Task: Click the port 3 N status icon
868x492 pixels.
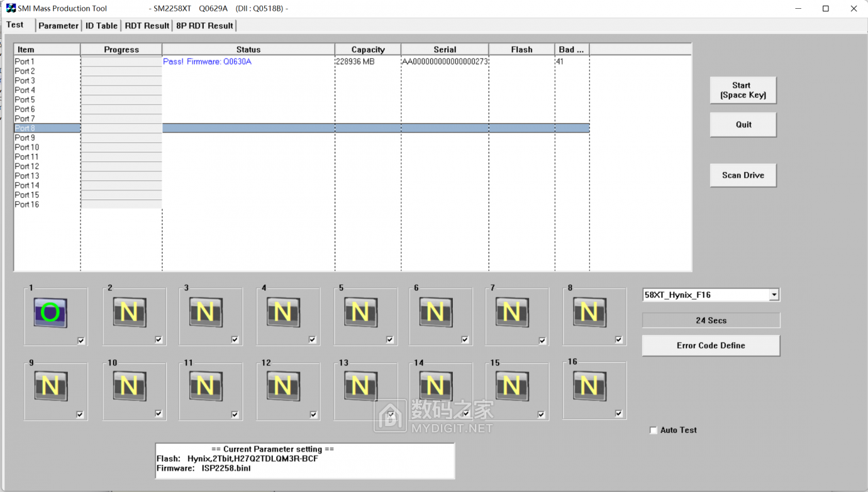Action: (x=206, y=312)
